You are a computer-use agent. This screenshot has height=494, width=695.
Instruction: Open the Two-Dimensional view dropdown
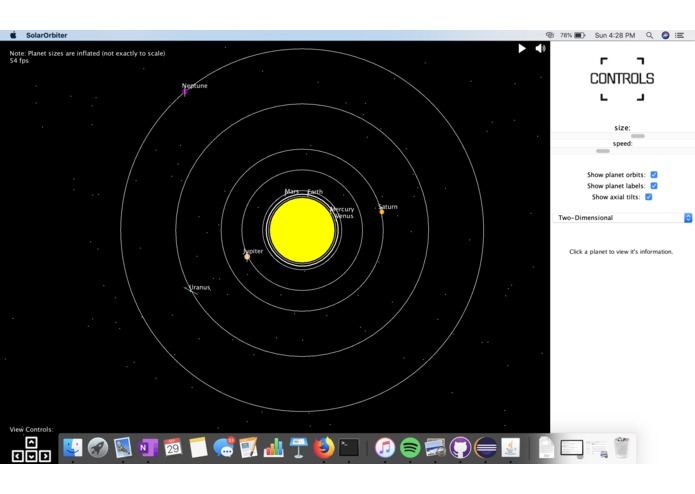[x=622, y=218]
